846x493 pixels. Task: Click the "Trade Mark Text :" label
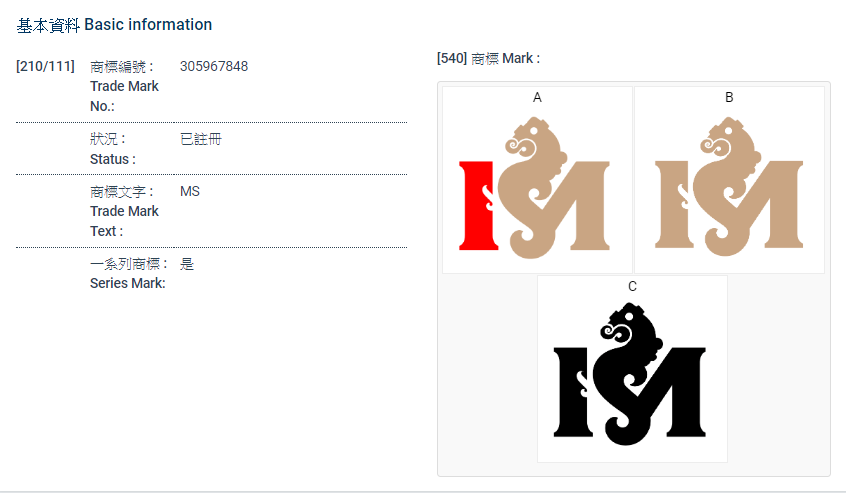click(x=124, y=211)
